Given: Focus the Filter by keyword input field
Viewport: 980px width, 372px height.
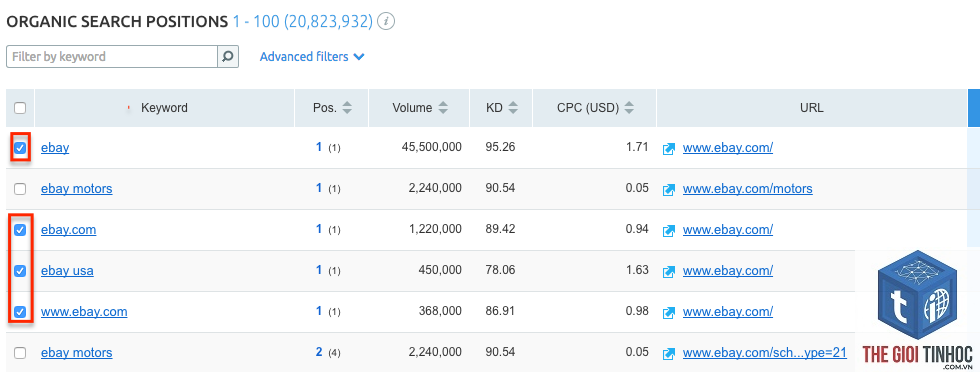Looking at the screenshot, I should (x=112, y=56).
